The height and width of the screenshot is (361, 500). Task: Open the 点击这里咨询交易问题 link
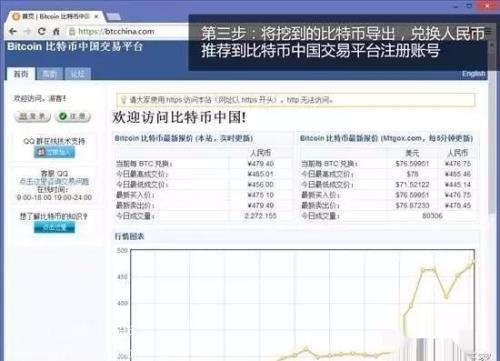(54, 181)
